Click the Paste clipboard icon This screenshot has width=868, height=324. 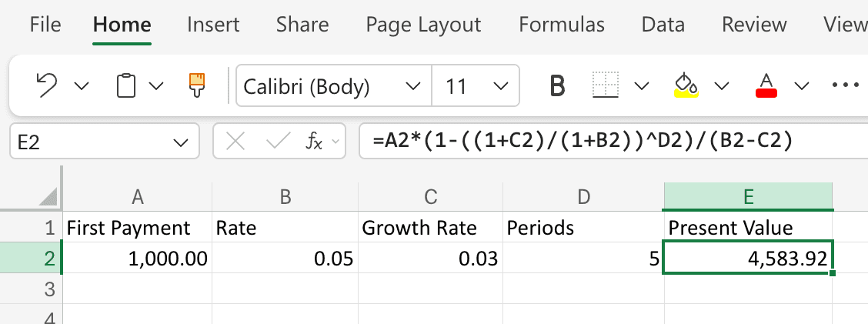(126, 85)
